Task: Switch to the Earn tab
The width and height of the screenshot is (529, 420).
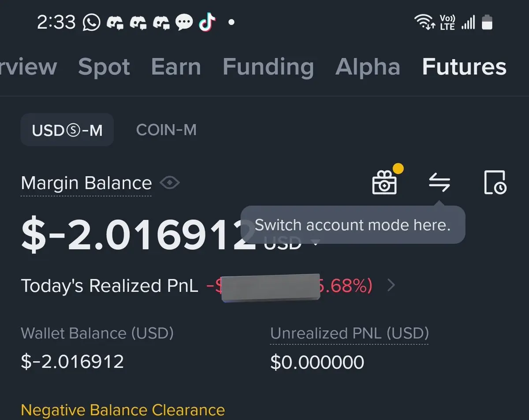Action: coord(176,67)
